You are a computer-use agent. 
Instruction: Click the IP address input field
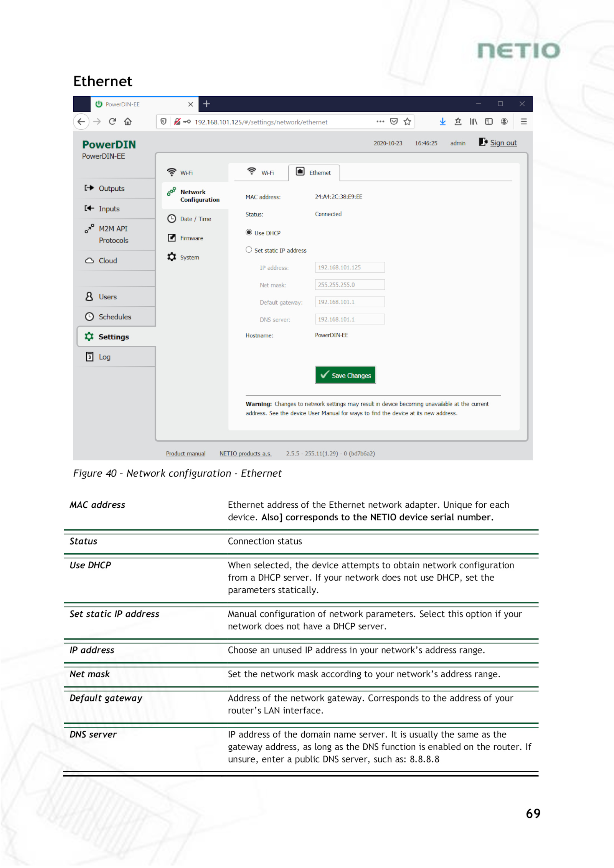point(349,267)
